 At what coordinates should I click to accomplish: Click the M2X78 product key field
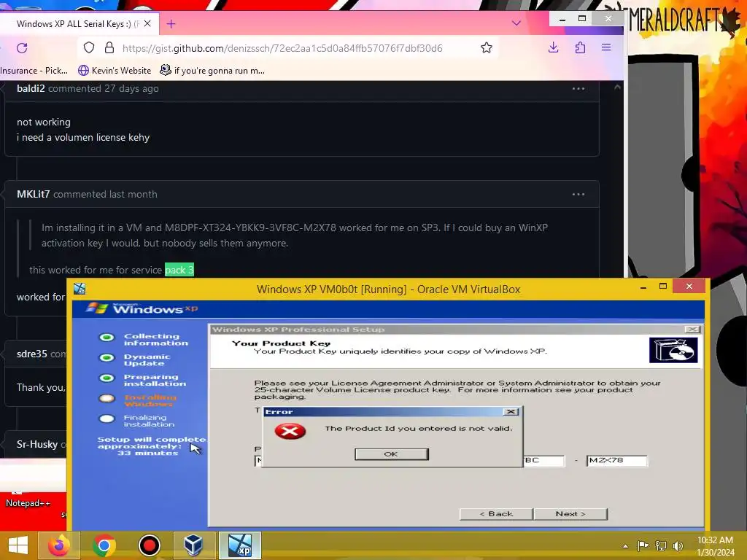[616, 461]
